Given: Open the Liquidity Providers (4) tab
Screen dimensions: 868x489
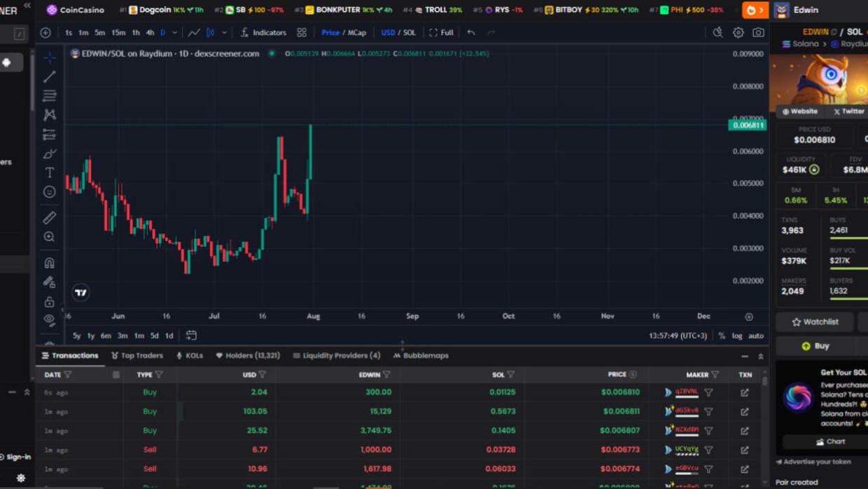Looking at the screenshot, I should [x=337, y=356].
